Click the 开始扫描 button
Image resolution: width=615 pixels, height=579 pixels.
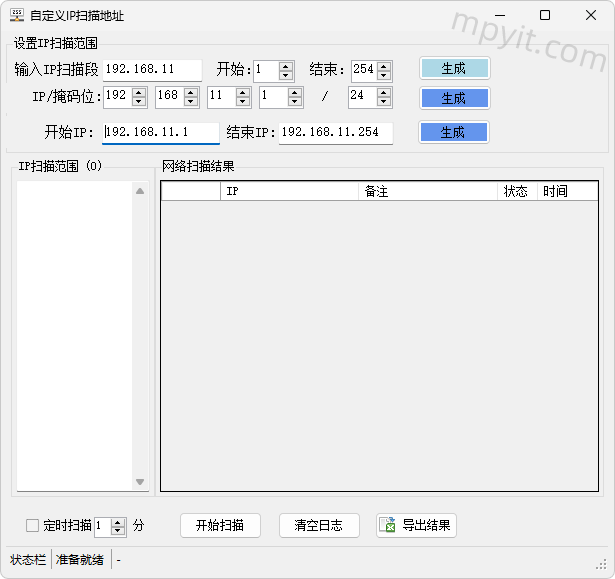pyautogui.click(x=220, y=525)
